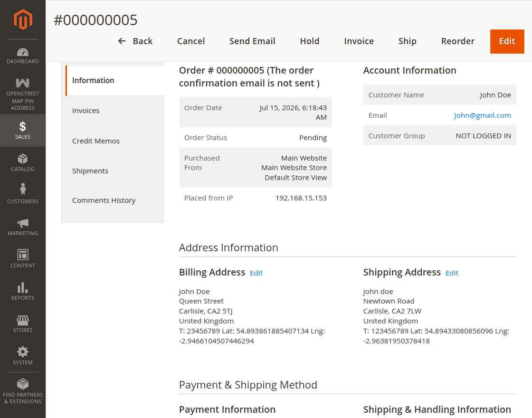The height and width of the screenshot is (418, 532).
Task: Click the IP address 192.168.15.153
Action: [x=301, y=198]
